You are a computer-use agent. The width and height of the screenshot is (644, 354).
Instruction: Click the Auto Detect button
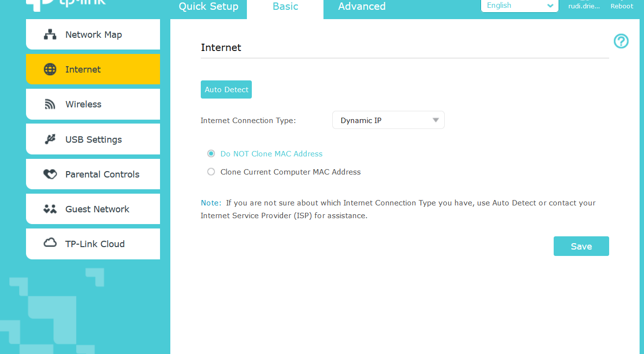[x=226, y=90]
